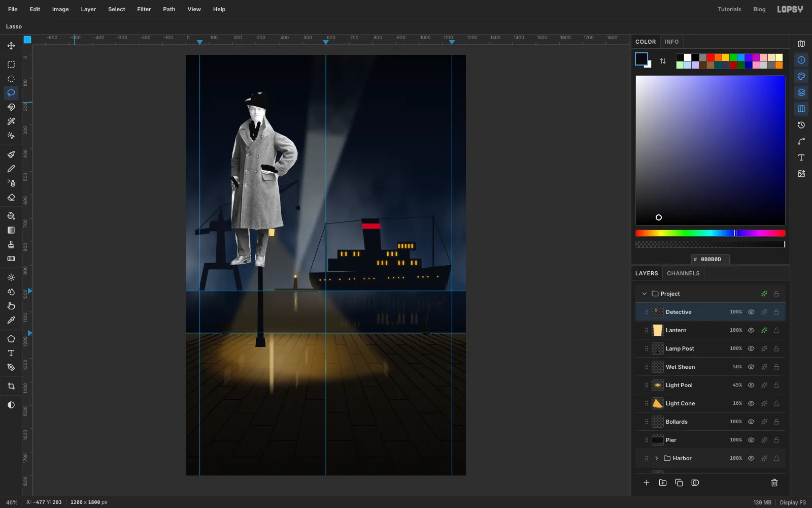Image resolution: width=812 pixels, height=508 pixels.
Task: Hide the Pier layer
Action: pos(751,440)
